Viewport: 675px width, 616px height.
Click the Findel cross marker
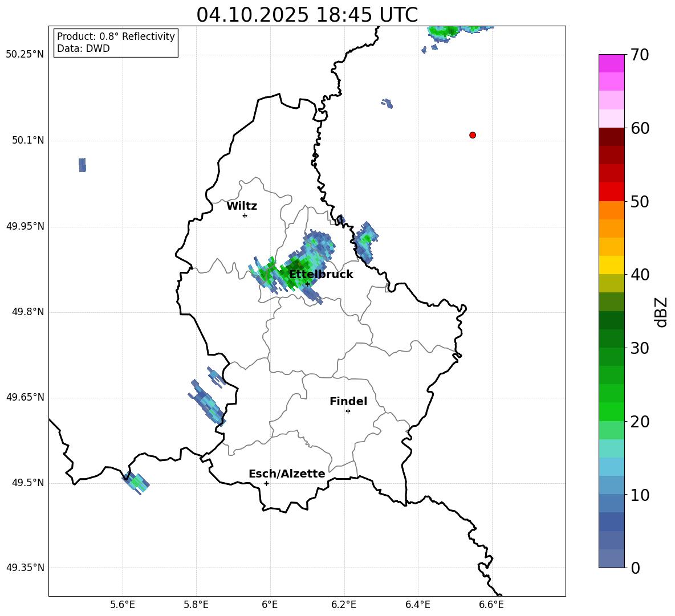pos(348,411)
